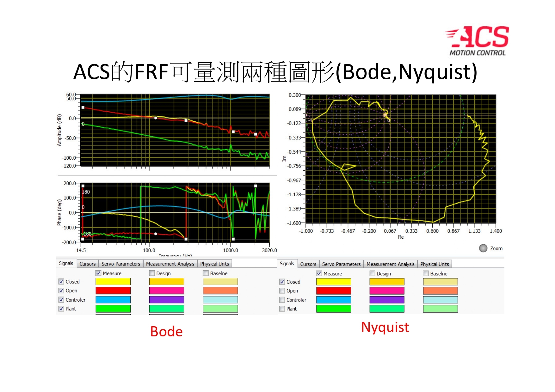Open the Signals tab in Bode panel
This screenshot has height=392, width=555.
[66, 263]
